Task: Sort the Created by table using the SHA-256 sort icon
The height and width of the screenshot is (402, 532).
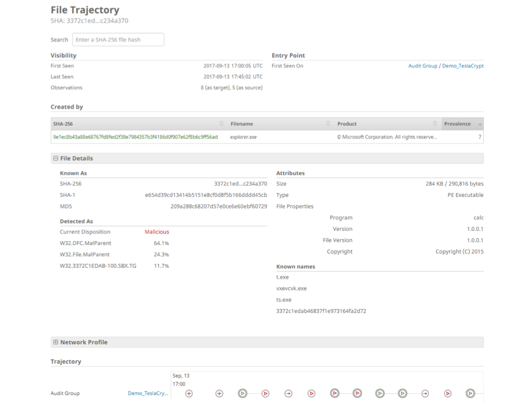Action: [x=222, y=124]
